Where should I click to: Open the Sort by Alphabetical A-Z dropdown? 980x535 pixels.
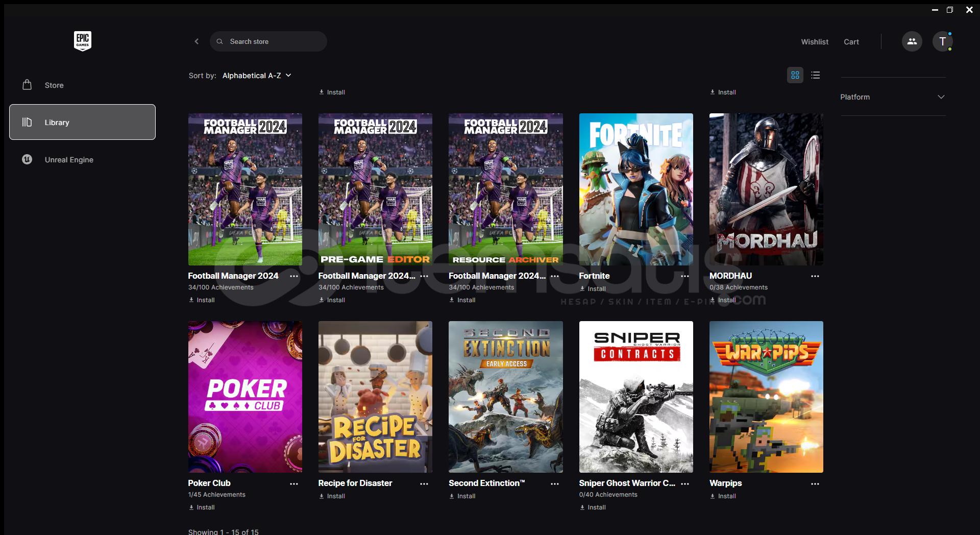(x=257, y=76)
